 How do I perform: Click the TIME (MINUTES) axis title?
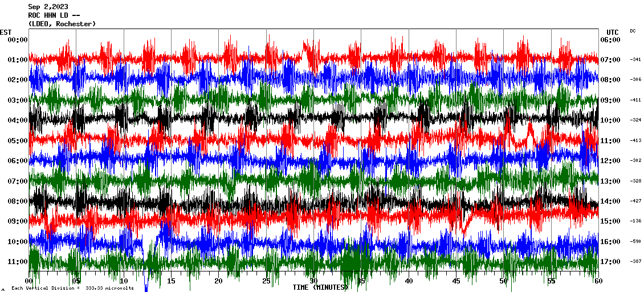coord(320,287)
